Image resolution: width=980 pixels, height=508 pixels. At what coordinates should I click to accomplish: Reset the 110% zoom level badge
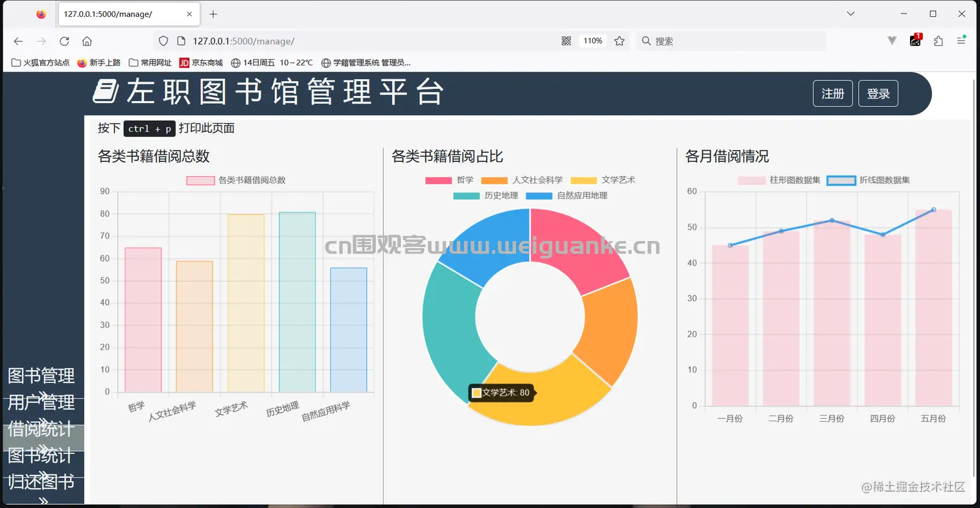(x=592, y=41)
